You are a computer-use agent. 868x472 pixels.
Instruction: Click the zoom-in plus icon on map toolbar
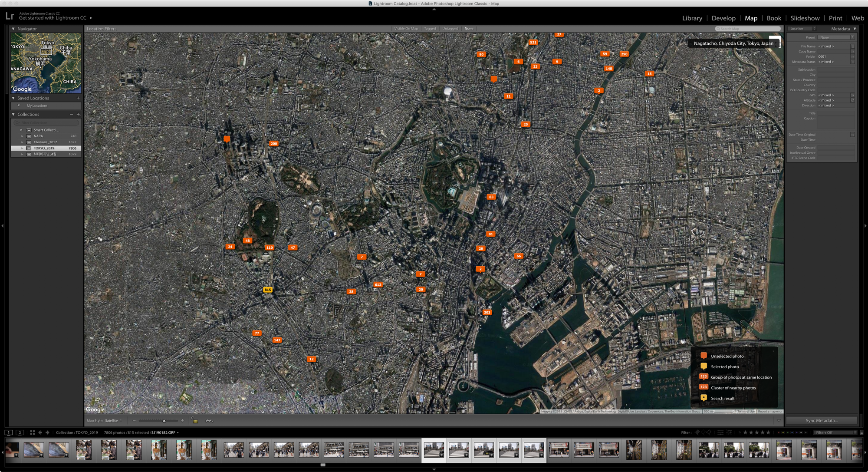tap(182, 420)
